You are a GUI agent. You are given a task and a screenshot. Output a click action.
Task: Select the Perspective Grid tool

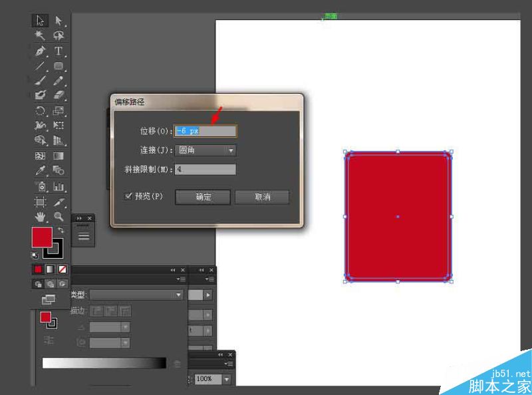(59, 140)
